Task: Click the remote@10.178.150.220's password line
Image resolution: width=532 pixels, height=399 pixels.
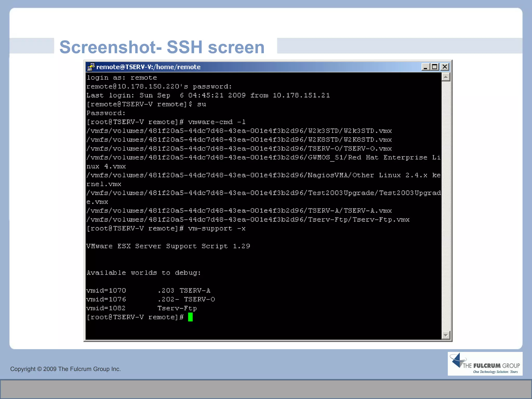Action: click(x=159, y=87)
